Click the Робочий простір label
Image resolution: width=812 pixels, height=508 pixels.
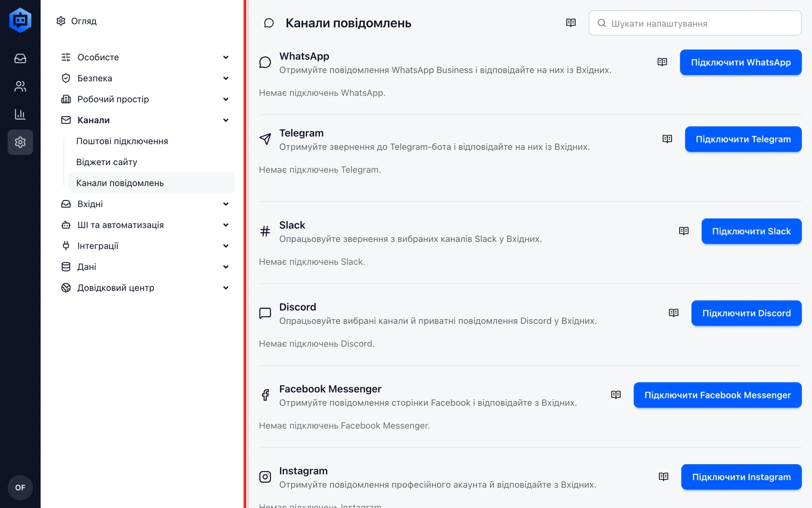113,99
